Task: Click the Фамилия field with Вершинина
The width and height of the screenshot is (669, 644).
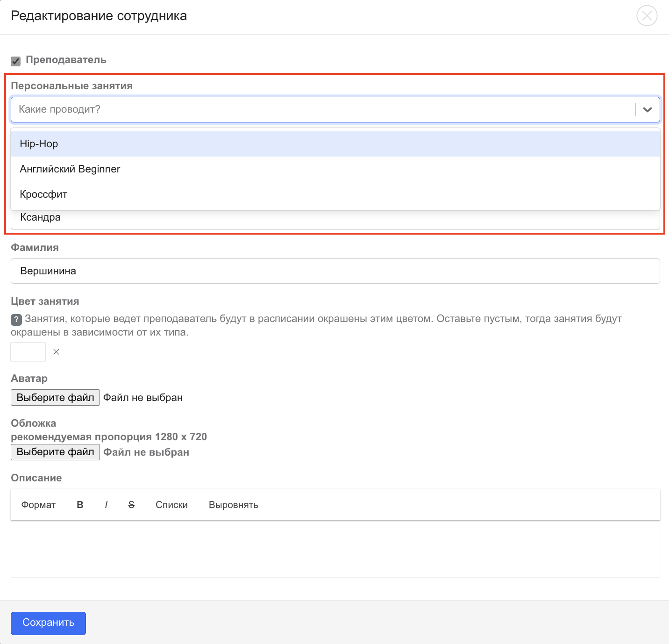Action: 335,271
